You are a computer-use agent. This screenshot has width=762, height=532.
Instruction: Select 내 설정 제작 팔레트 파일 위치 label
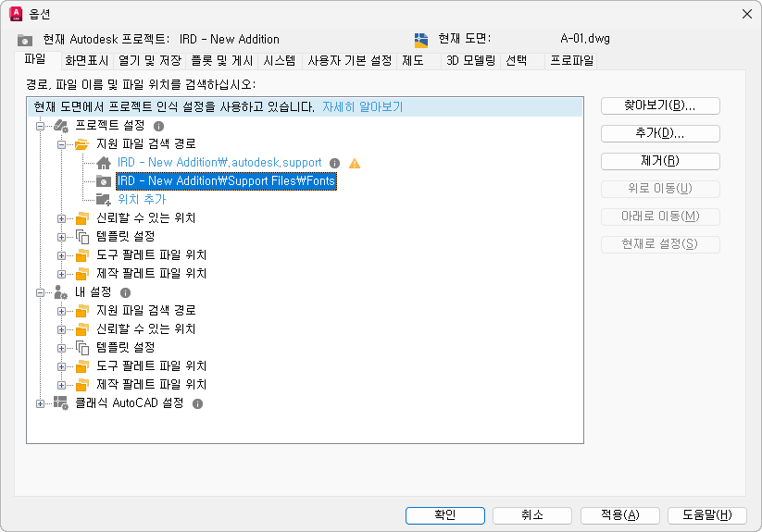point(151,385)
